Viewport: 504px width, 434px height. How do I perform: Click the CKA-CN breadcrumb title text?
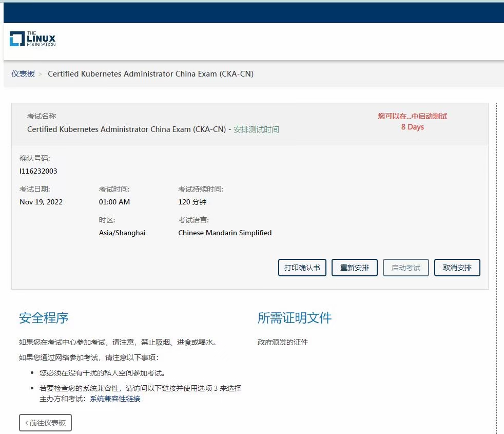pyautogui.click(x=150, y=73)
